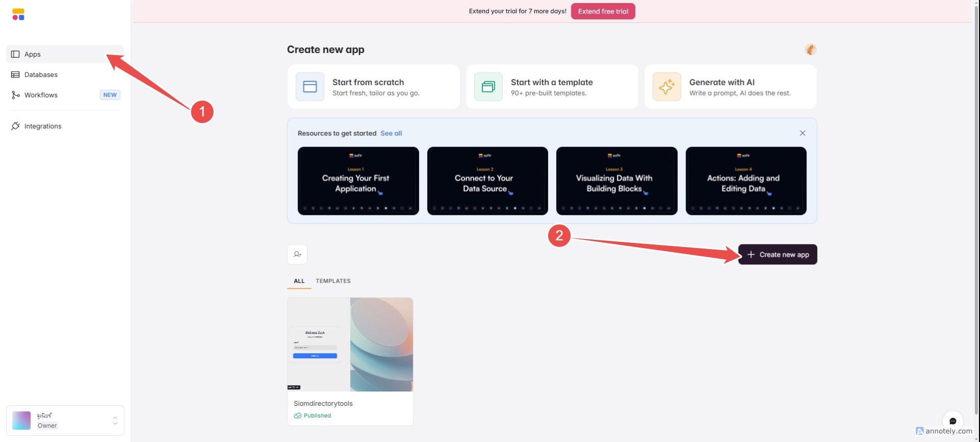Click the Create new app button
Image resolution: width=980 pixels, height=442 pixels.
[777, 255]
